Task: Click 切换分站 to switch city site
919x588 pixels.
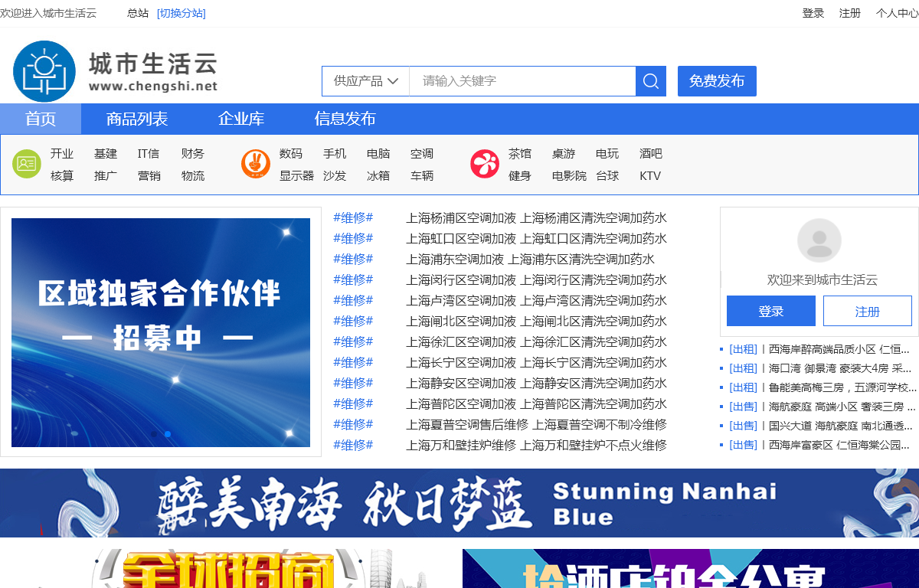Action: (x=181, y=13)
